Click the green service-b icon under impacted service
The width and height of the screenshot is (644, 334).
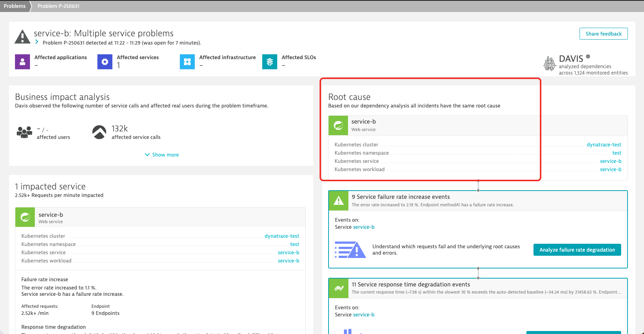point(25,217)
